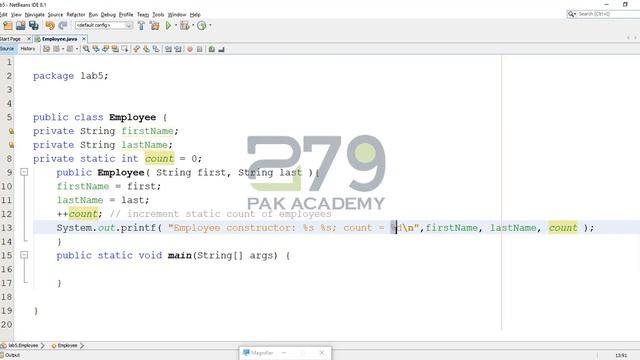640x360 pixels.
Task: Switch to the Start Page tab
Action: 11,39
